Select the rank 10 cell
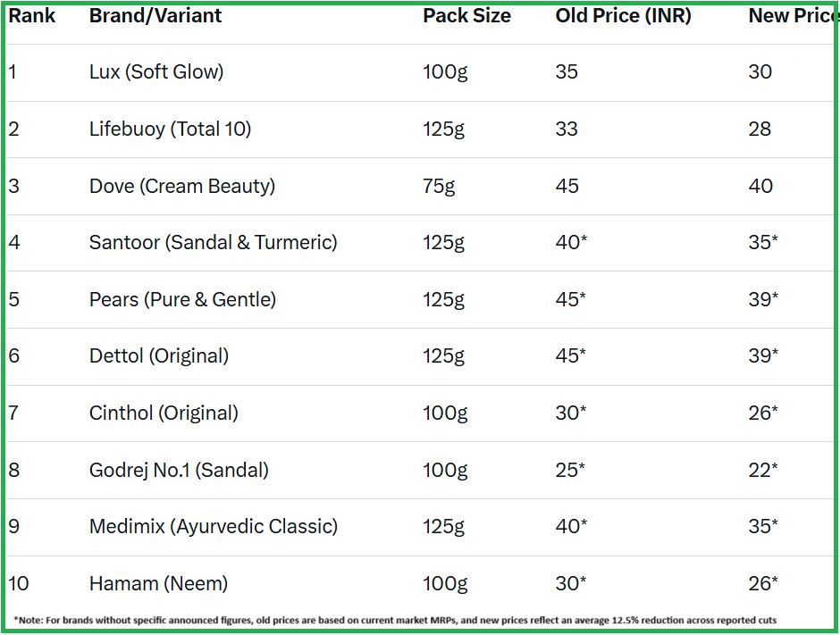The image size is (840, 635). (19, 584)
